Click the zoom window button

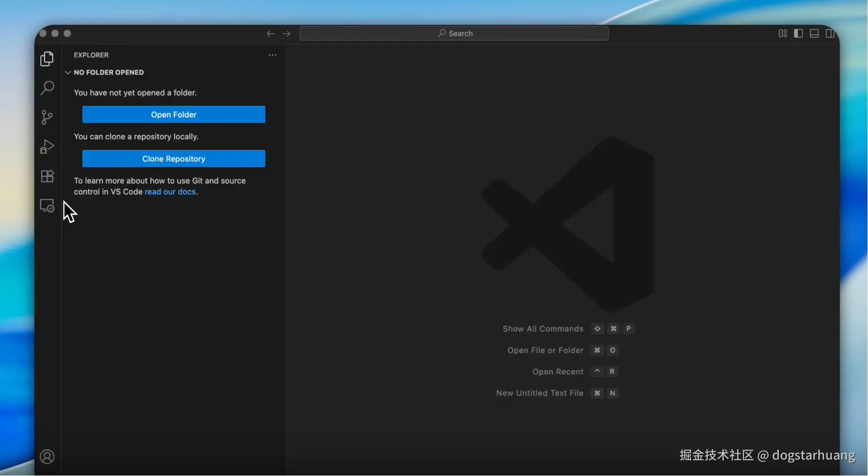point(68,33)
